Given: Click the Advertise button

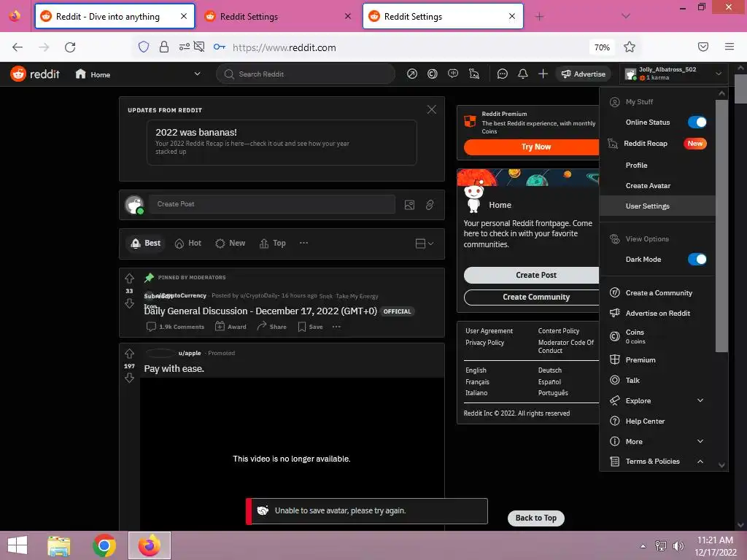Looking at the screenshot, I should 583,74.
